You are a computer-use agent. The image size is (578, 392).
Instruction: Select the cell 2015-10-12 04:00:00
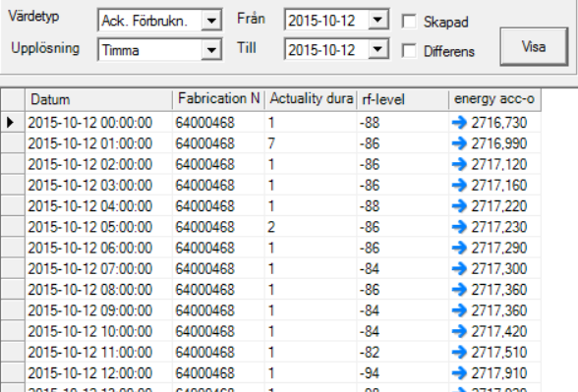point(98,206)
